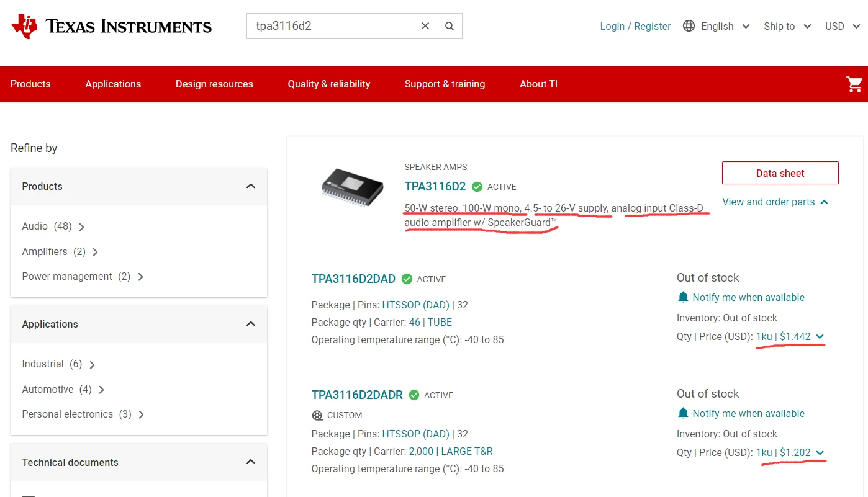Collapse View and order parts
Viewport: 868px width, 497px height.
pos(775,202)
